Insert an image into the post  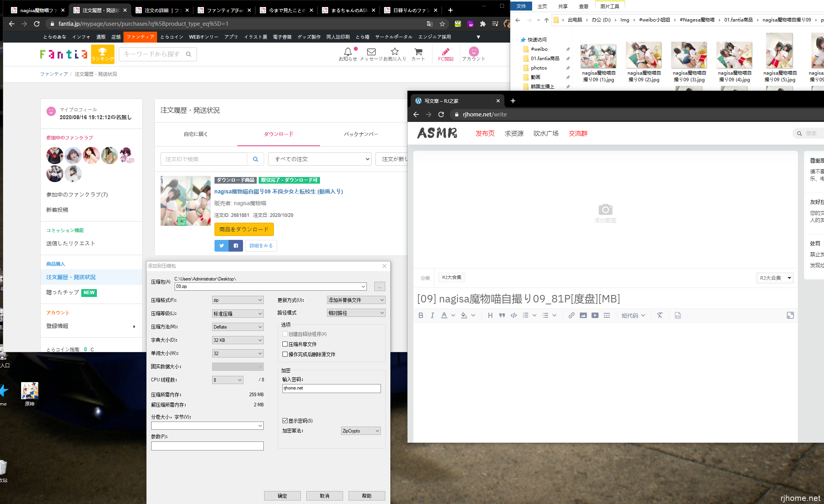583,315
